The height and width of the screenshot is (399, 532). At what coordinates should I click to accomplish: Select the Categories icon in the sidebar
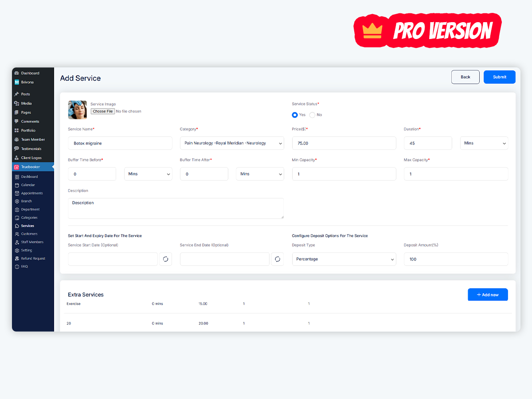[18, 217]
